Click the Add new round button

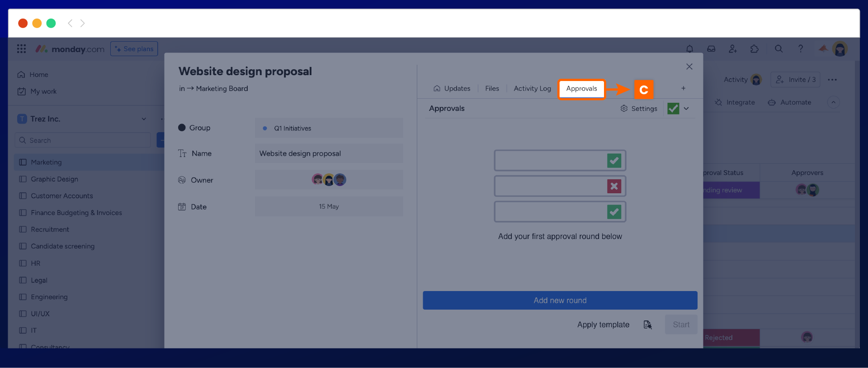point(560,301)
